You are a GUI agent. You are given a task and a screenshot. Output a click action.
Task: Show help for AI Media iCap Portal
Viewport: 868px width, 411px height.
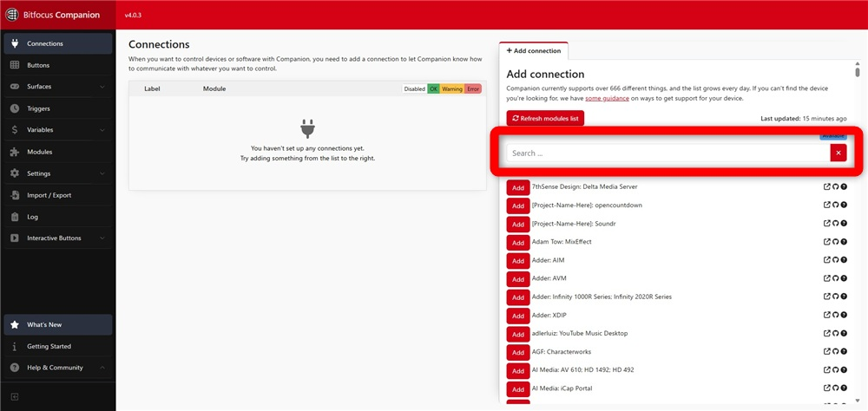pos(844,388)
